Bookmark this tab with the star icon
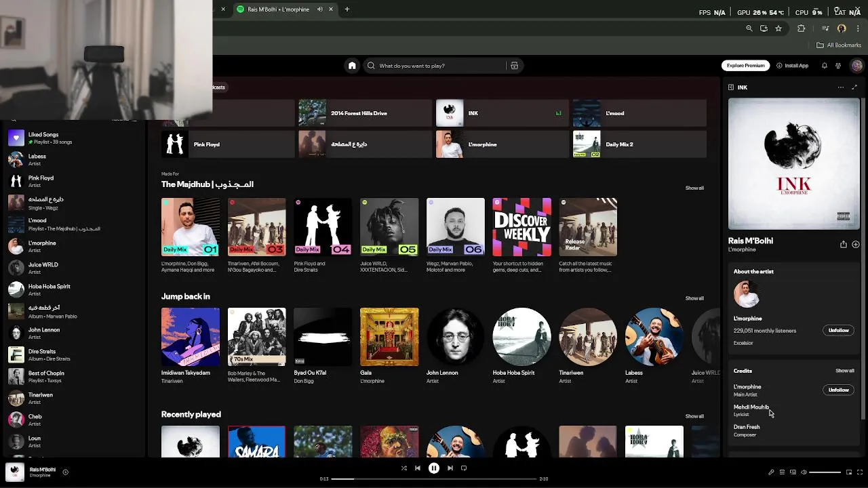This screenshot has height=488, width=868. click(778, 28)
